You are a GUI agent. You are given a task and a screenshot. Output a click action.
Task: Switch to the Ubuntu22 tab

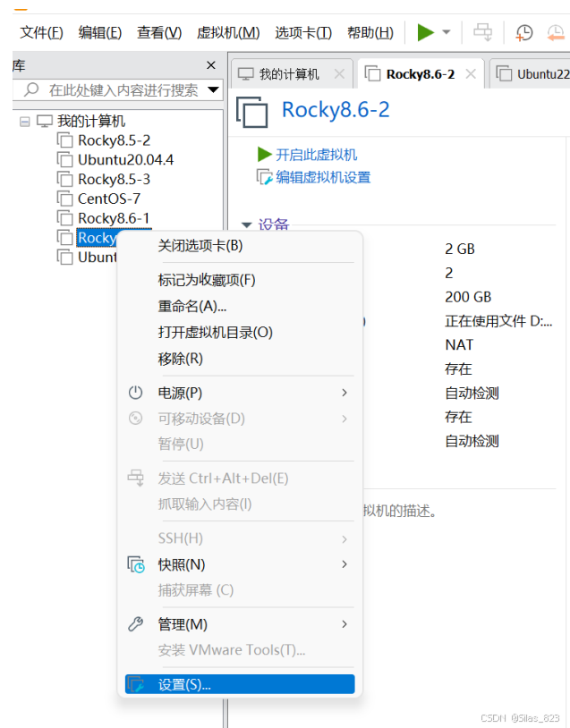click(x=532, y=74)
